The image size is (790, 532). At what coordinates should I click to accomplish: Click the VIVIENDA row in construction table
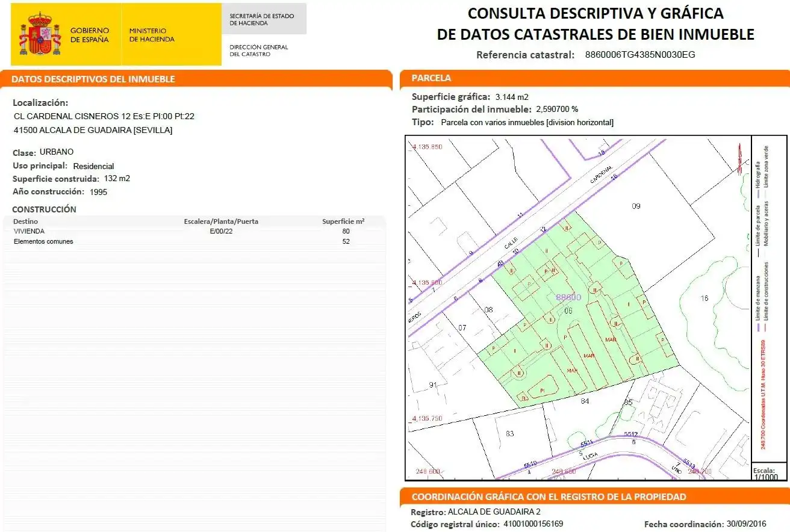point(194,231)
